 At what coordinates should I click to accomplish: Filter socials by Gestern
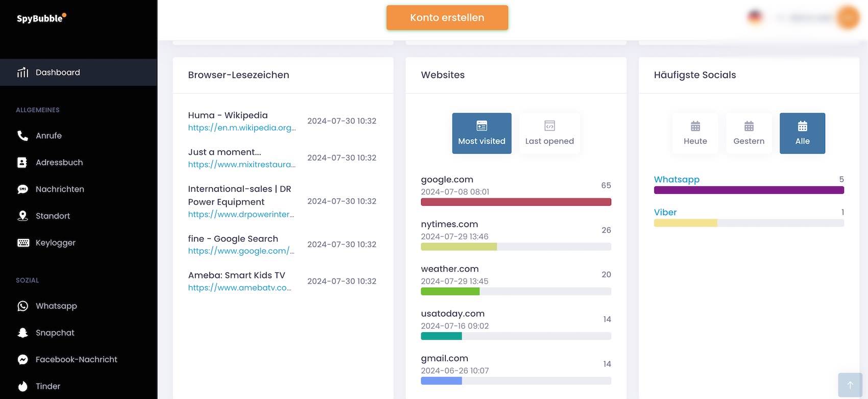(749, 133)
